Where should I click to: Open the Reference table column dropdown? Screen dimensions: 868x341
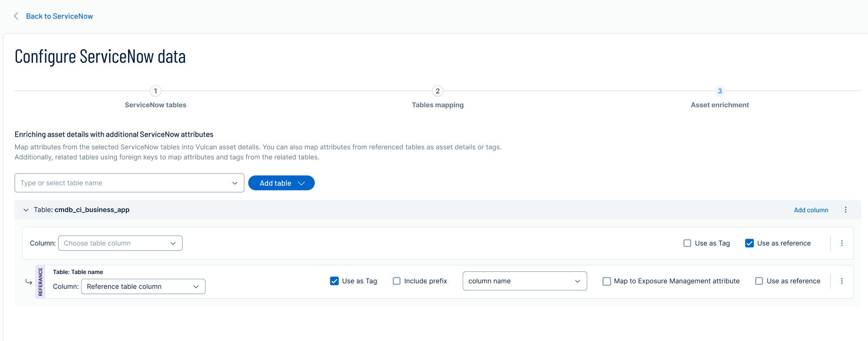143,286
